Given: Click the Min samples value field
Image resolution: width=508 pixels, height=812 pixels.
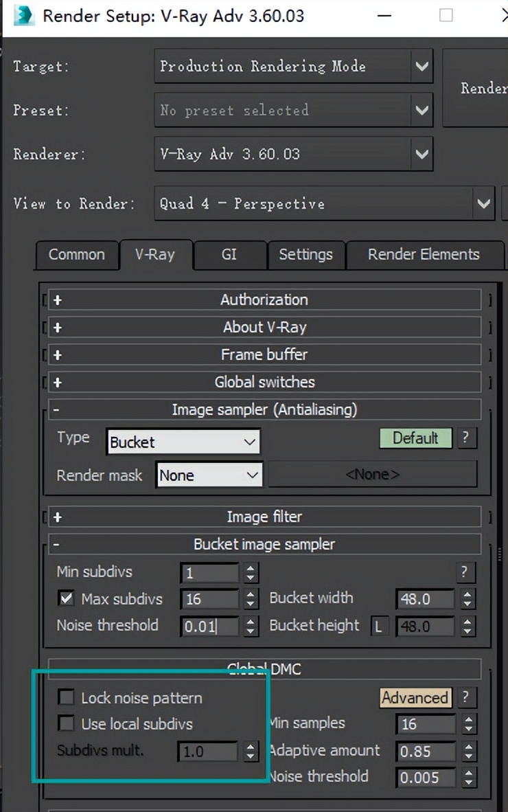Looking at the screenshot, I should click(426, 724).
